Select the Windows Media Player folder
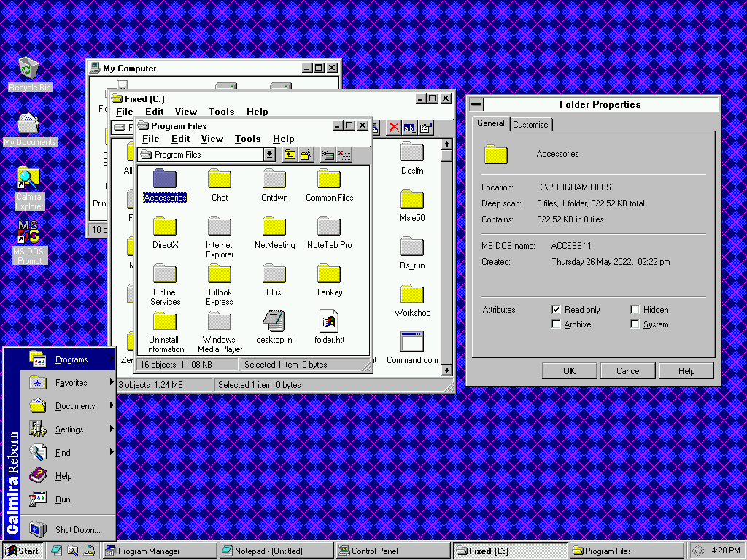Image resolution: width=747 pixels, height=560 pixels. click(x=220, y=332)
